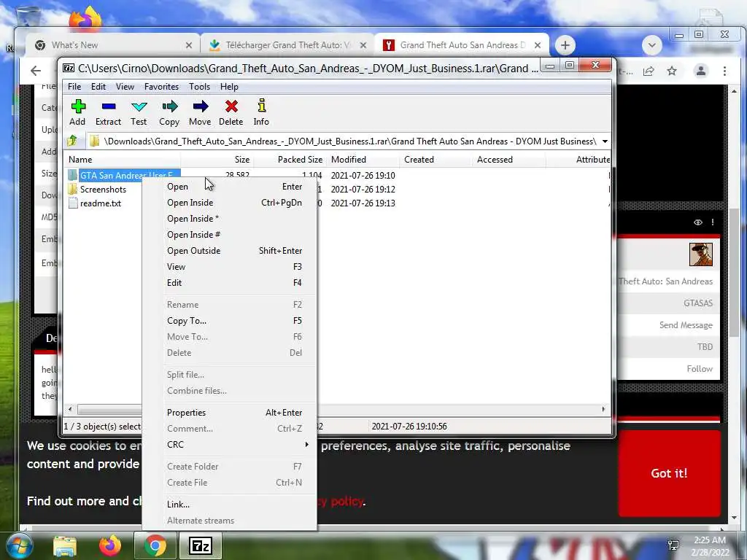Click the watch eye icon on the webpage
This screenshot has width=747, height=560.
pyautogui.click(x=698, y=222)
